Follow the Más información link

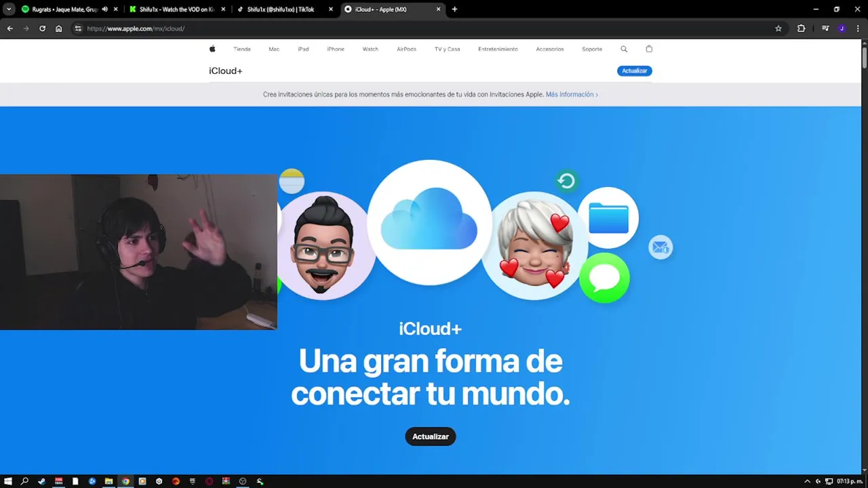[572, 94]
